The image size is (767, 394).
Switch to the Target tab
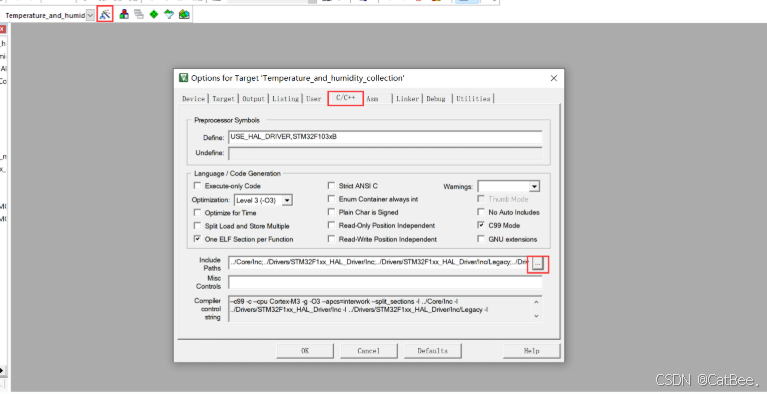point(224,98)
